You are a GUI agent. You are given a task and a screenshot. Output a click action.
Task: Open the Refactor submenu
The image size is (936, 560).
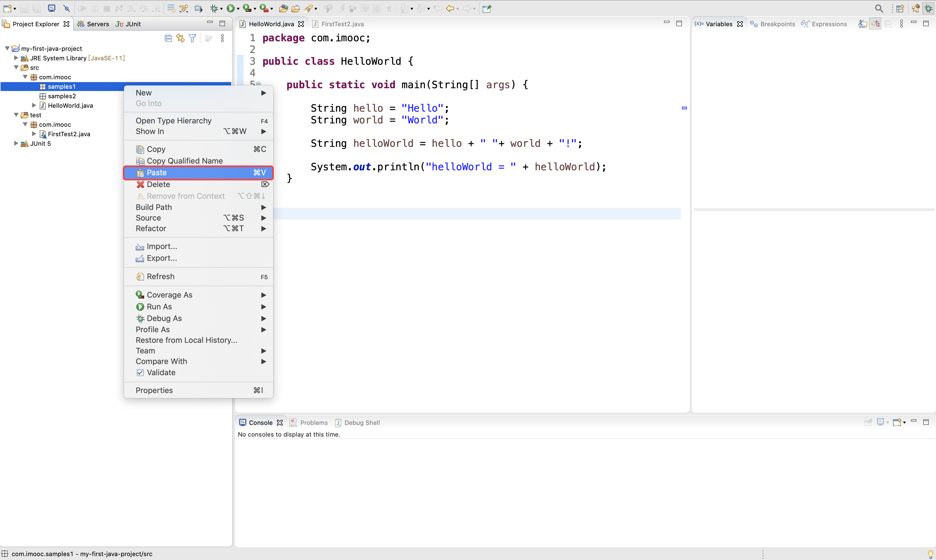199,228
